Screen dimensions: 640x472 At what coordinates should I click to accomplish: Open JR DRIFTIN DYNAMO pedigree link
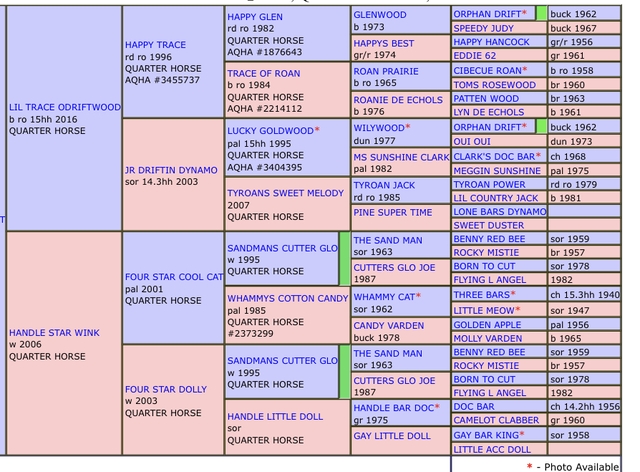(x=171, y=170)
